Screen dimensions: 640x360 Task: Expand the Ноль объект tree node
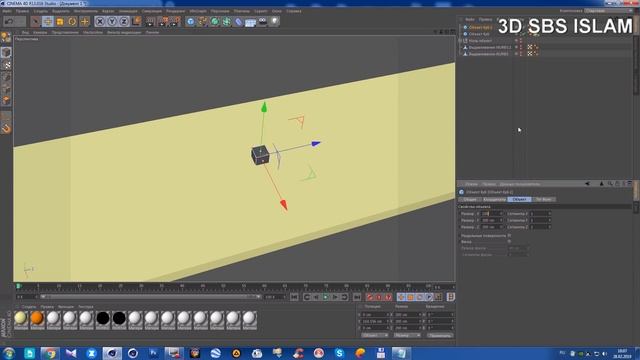coord(460,41)
